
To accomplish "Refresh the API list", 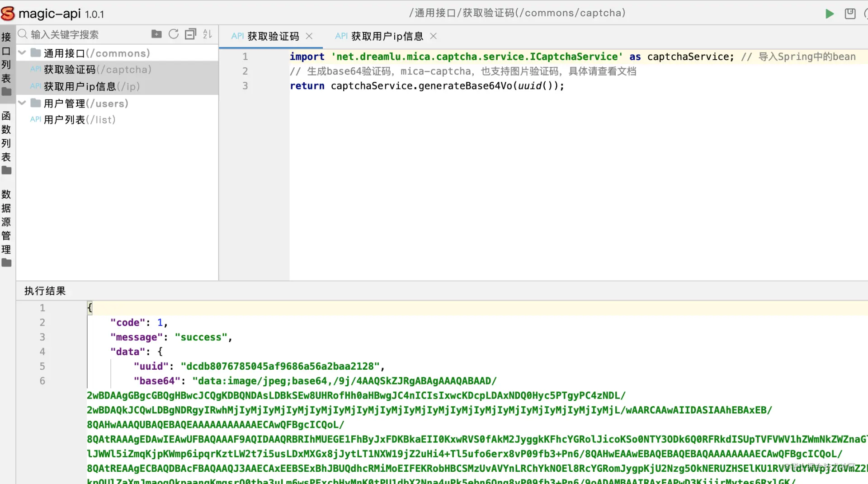I will point(174,34).
